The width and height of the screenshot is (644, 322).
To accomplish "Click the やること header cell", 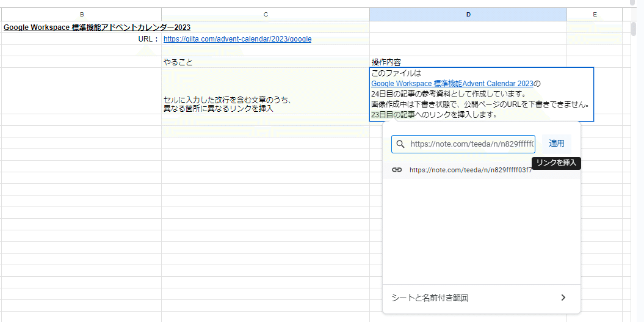I will (x=266, y=62).
